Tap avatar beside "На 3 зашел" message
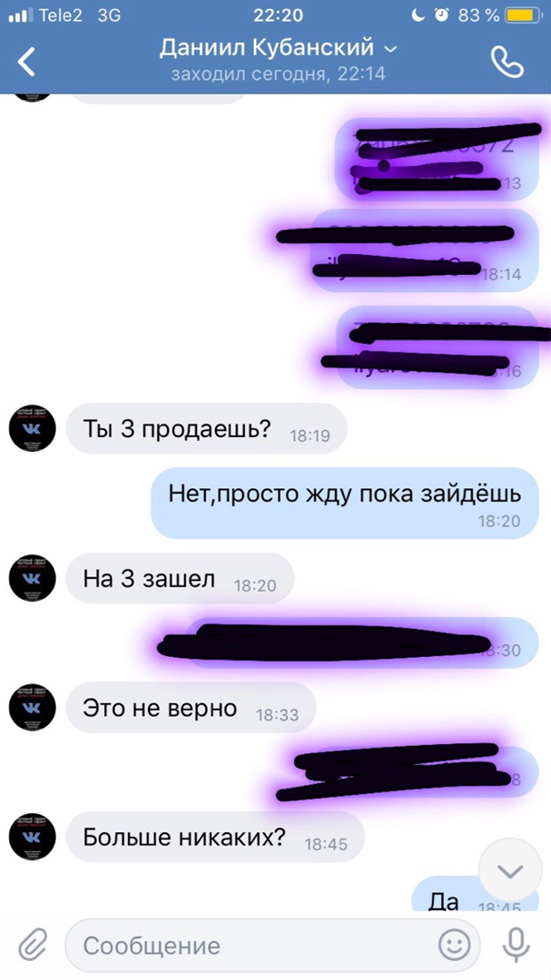 coord(32,578)
